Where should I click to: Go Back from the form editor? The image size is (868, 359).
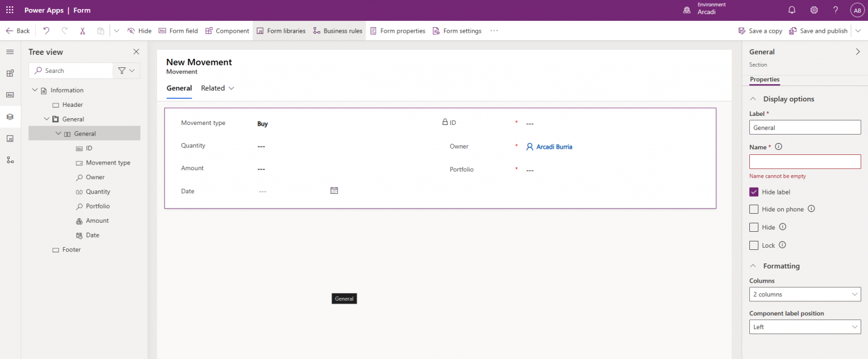(x=18, y=31)
